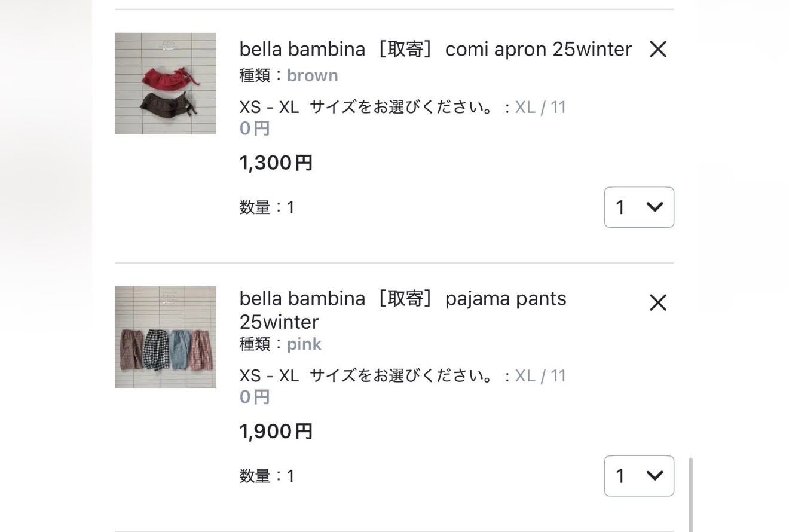Click the XL / 11 size for pajama pants
The width and height of the screenshot is (789, 532).
tap(540, 376)
